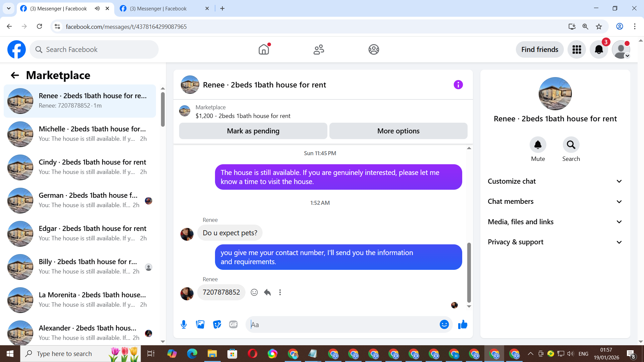Mute this conversation with bell icon
The image size is (644, 362).
coord(538,145)
